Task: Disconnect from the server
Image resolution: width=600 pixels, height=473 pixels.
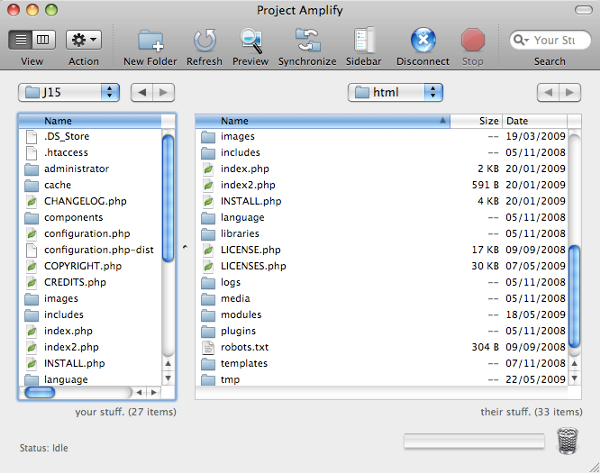Action: (x=423, y=40)
